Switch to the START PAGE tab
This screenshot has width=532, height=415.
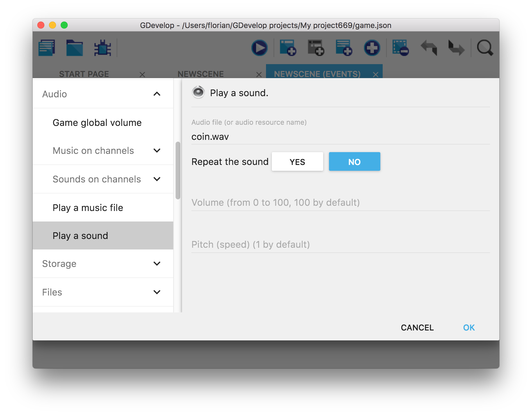tap(84, 74)
